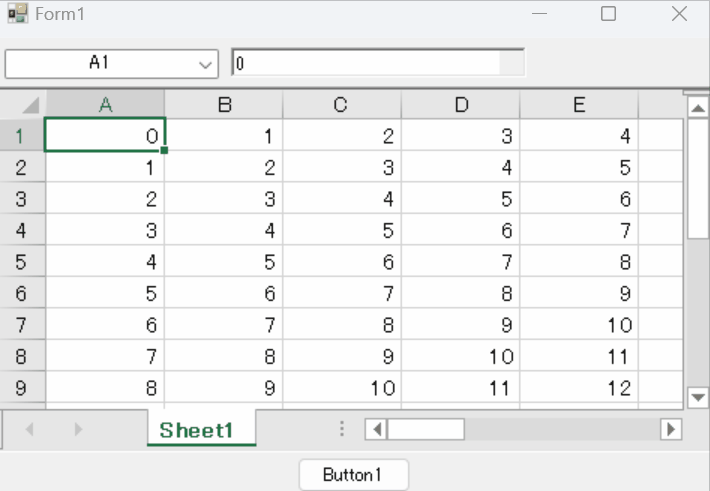The width and height of the screenshot is (710, 491).
Task: Select column B header
Action: coord(224,105)
